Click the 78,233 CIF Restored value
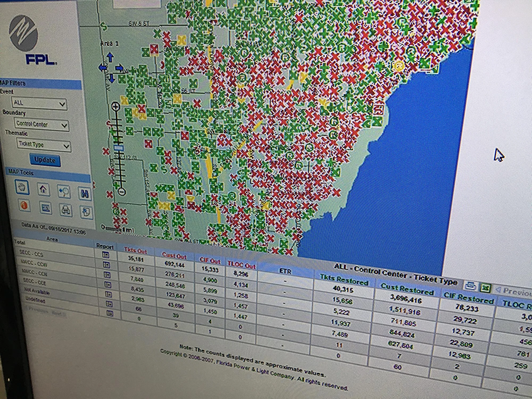Viewport: 532px width, 399px height. 467,308
